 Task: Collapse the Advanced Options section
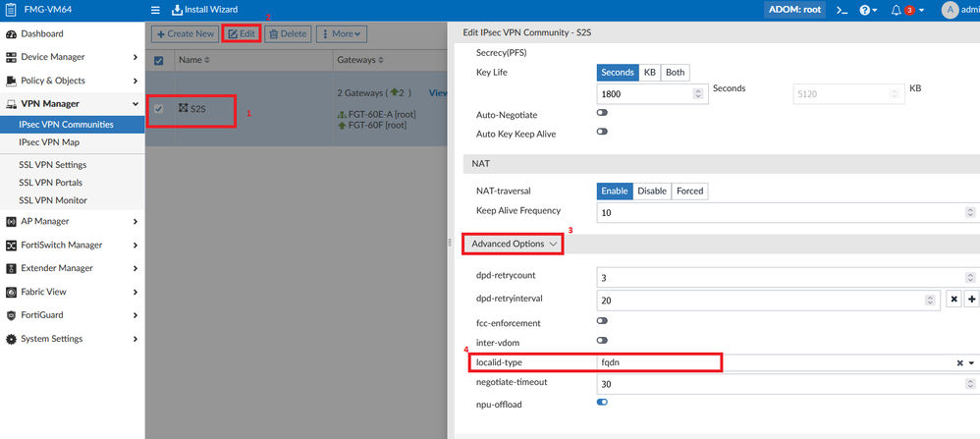click(515, 244)
